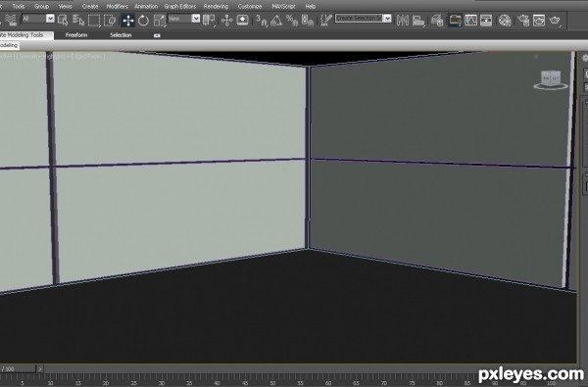This screenshot has width=588, height=387.
Task: Click the Mirror tool icon
Action: [403, 20]
